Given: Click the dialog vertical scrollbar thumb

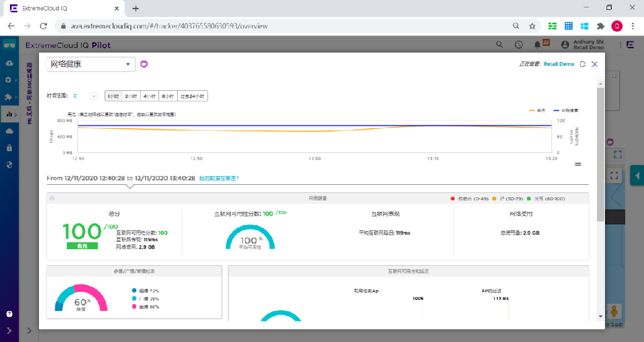Looking at the screenshot, I should (x=601, y=155).
